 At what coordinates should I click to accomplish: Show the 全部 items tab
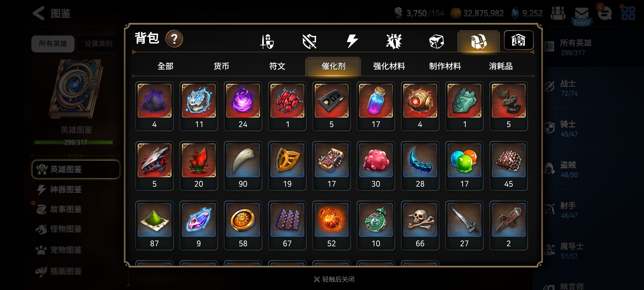pos(165,66)
